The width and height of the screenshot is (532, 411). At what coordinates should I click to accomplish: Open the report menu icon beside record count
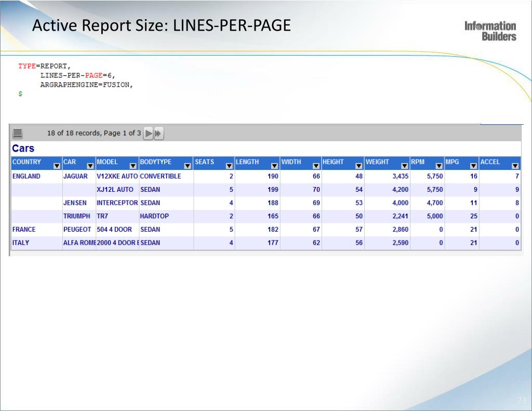pyautogui.click(x=18, y=133)
